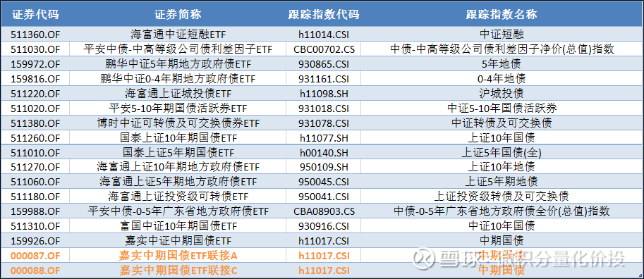Select 海富通中证短融ETF cell
This screenshot has height=279, width=644.
pos(178,35)
